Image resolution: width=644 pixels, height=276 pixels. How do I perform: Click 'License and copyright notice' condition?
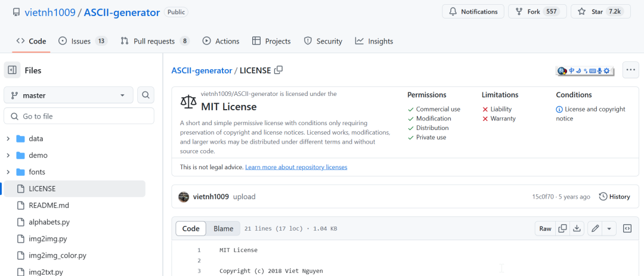[x=590, y=114]
